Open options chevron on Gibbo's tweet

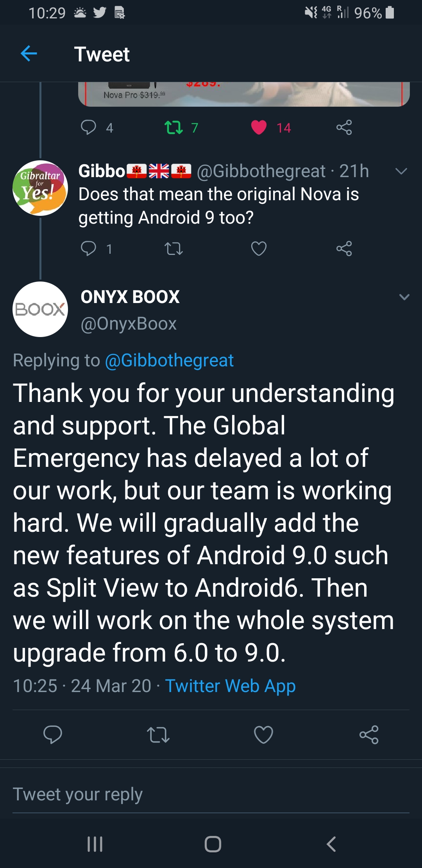[401, 171]
